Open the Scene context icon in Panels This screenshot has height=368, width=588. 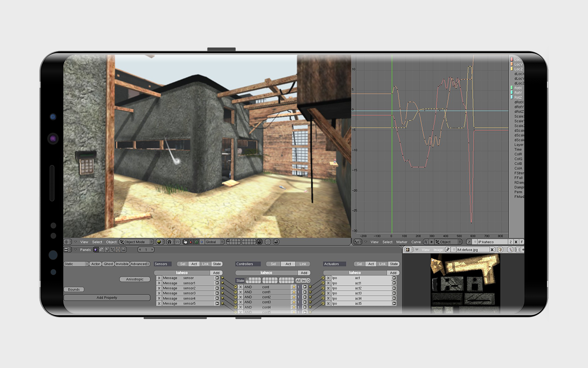(x=123, y=250)
